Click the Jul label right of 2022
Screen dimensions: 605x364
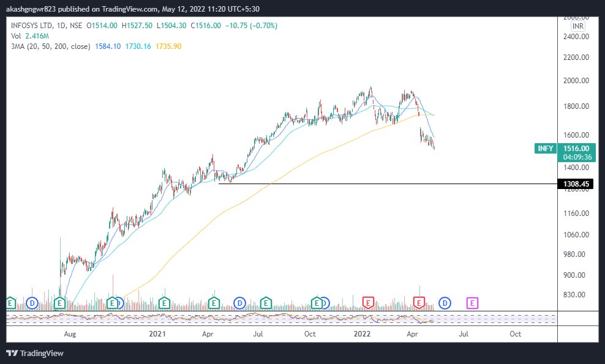pos(464,334)
